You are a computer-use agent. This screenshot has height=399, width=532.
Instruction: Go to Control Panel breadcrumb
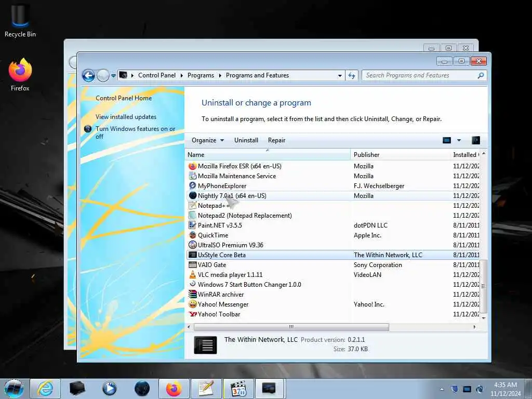pyautogui.click(x=157, y=75)
